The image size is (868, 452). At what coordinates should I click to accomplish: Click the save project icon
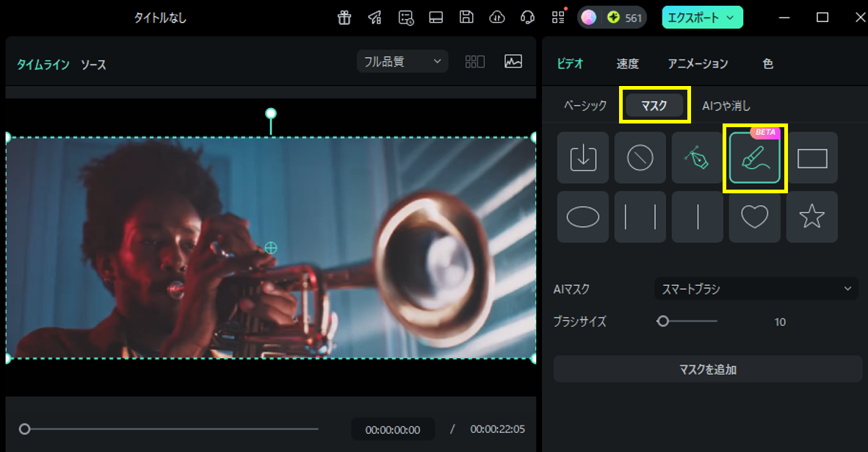pyautogui.click(x=466, y=17)
